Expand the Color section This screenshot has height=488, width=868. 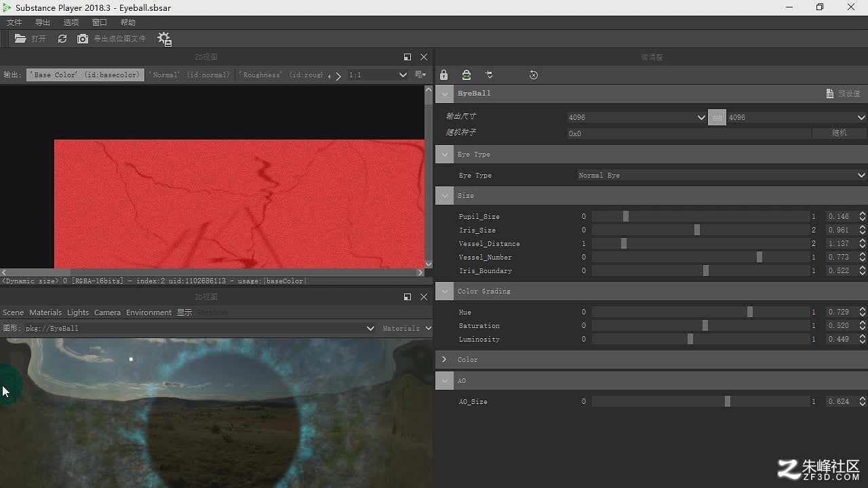click(x=445, y=360)
